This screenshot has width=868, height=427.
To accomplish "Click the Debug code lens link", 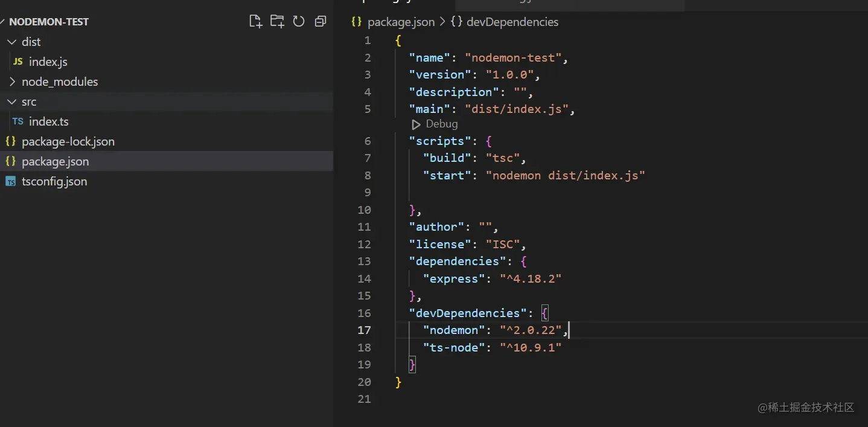I will [x=442, y=124].
